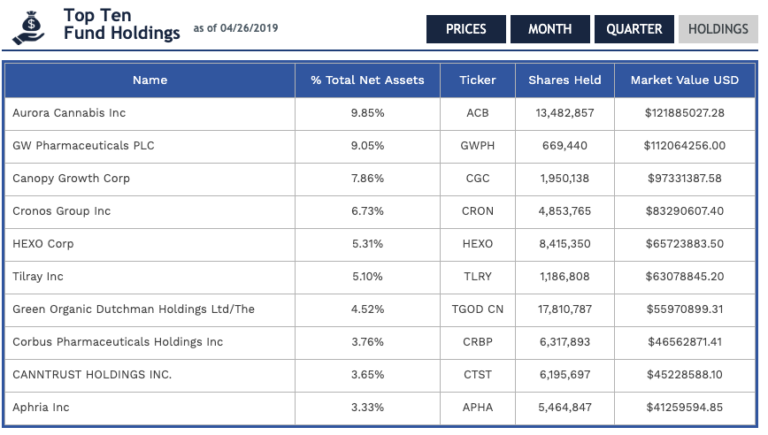Click the 5.31% net assets value
768x435 pixels.
367,244
